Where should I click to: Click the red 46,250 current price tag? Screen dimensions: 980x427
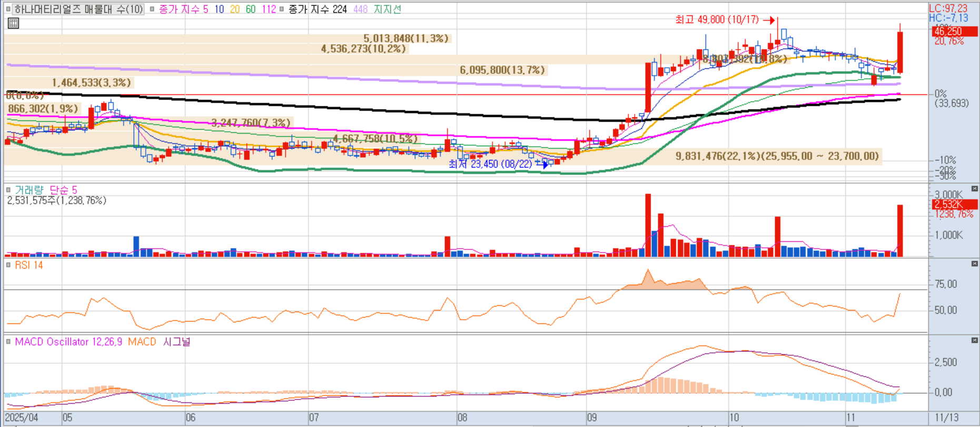(x=954, y=32)
